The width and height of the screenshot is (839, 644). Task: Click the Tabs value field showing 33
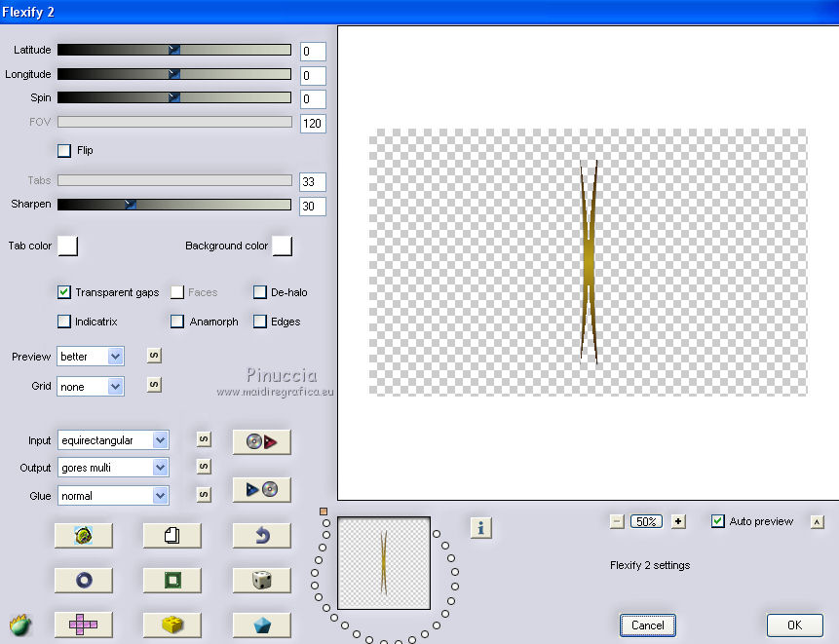point(313,182)
